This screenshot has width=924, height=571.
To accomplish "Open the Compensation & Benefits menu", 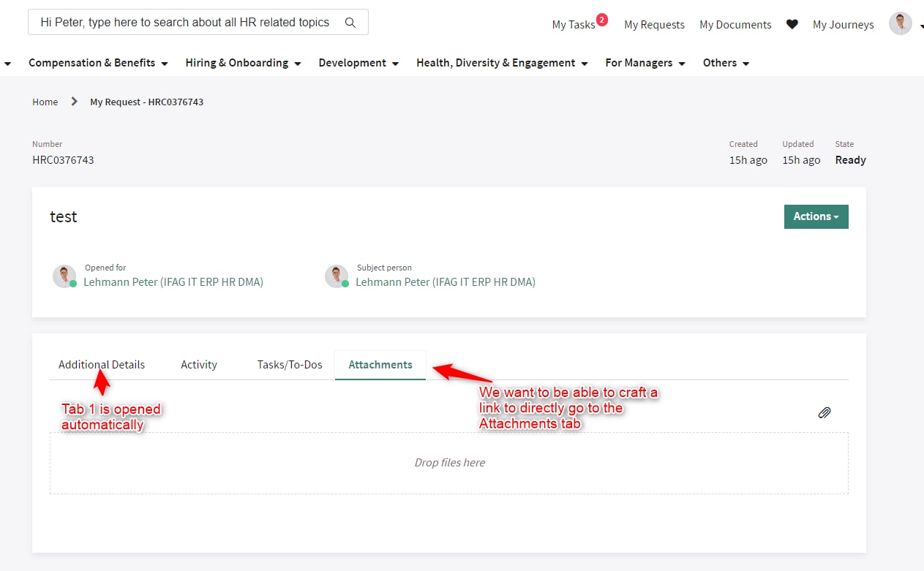I will point(92,63).
